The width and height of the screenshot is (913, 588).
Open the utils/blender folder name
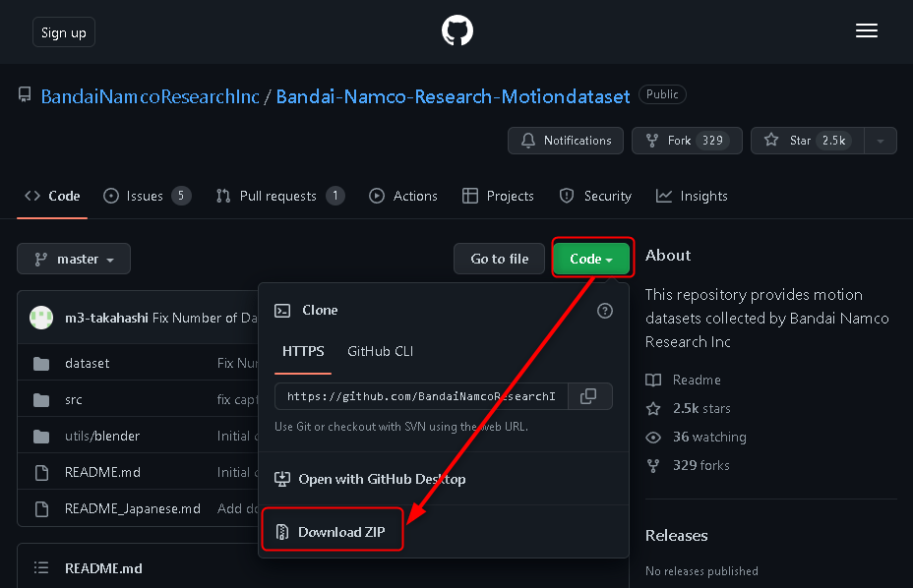(102, 436)
